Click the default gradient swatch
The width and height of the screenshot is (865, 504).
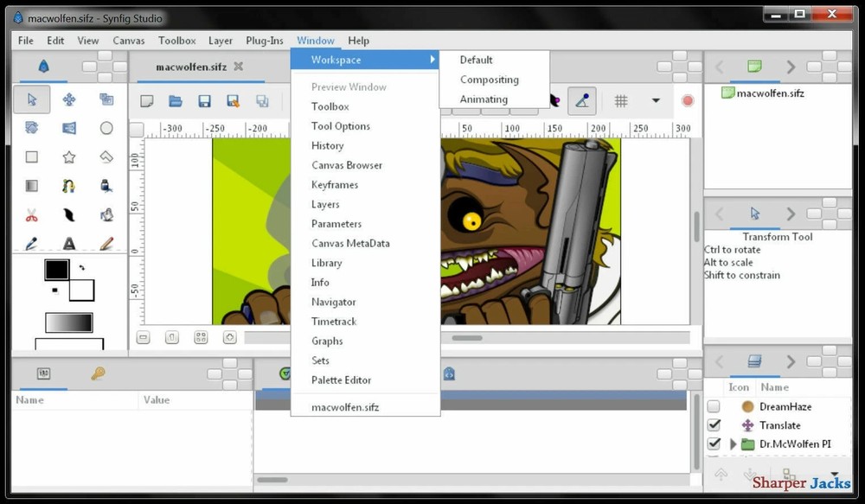click(69, 322)
